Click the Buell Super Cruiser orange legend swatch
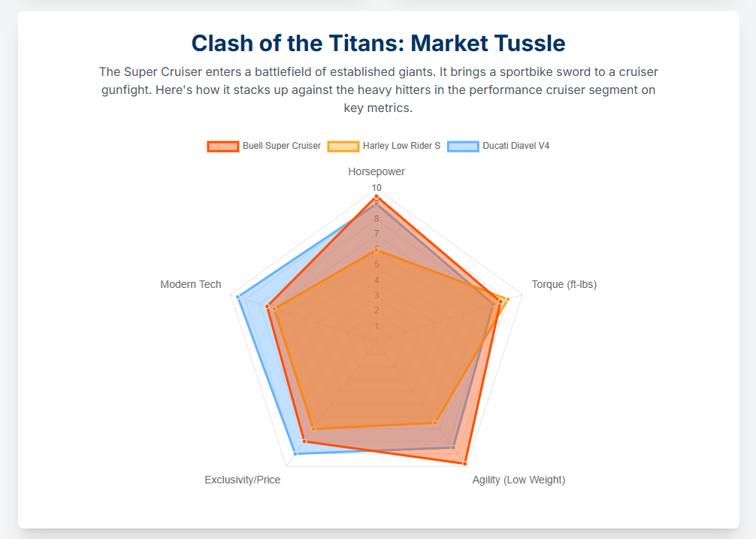 click(223, 146)
